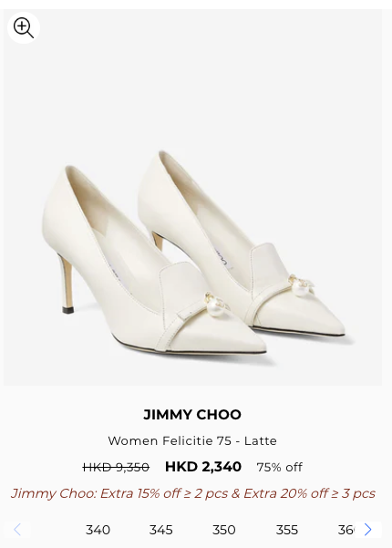
Task: Show next sizes with right chevron arrow
Action: 367,530
